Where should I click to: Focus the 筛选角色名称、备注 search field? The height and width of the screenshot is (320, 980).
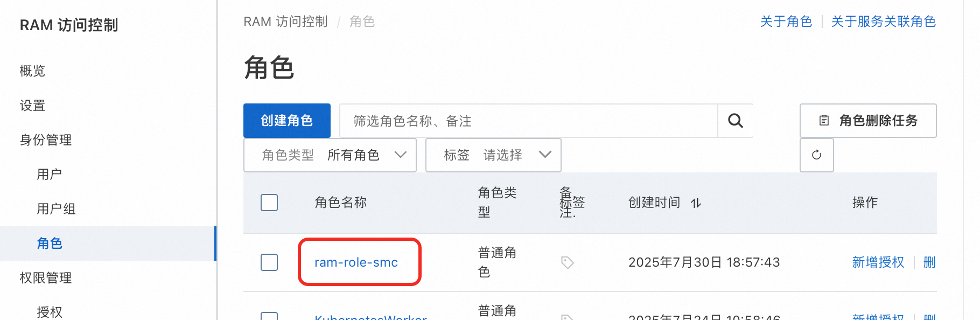coord(529,121)
